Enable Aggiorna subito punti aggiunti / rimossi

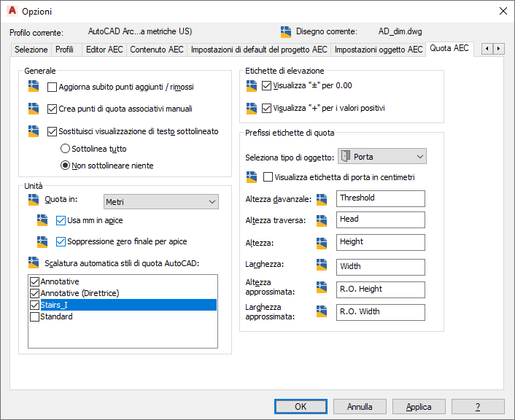[x=52, y=87]
